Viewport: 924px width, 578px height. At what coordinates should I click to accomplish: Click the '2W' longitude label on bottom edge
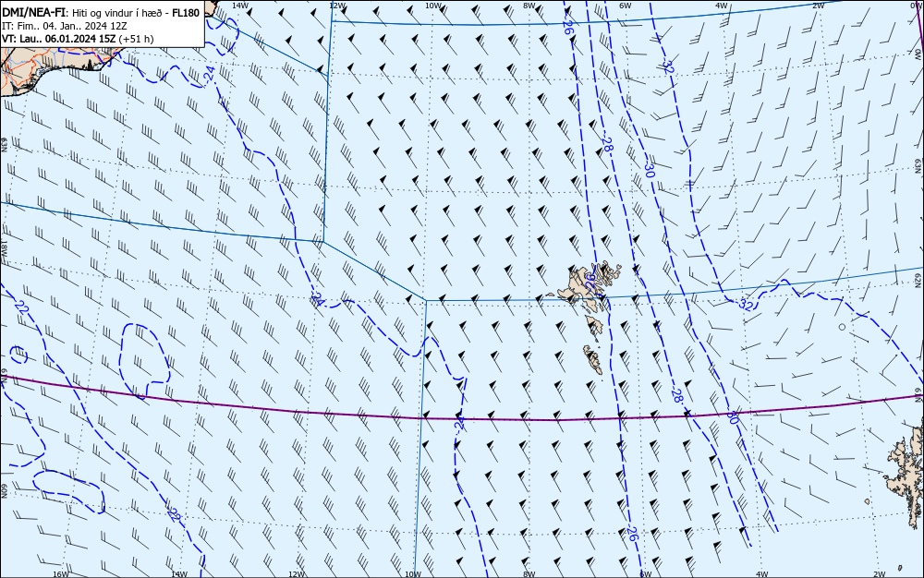click(x=880, y=574)
